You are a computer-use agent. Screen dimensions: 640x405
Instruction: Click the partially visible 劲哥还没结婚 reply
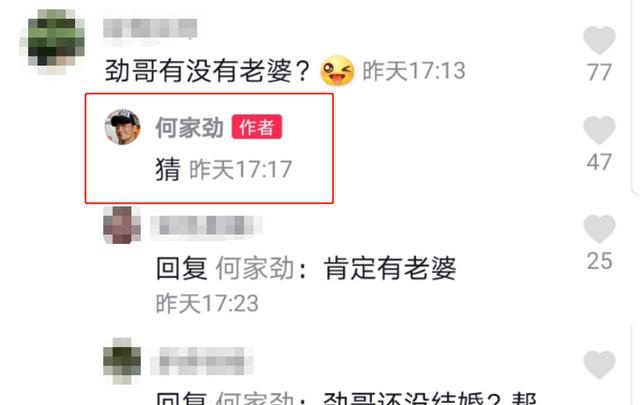tap(346, 398)
